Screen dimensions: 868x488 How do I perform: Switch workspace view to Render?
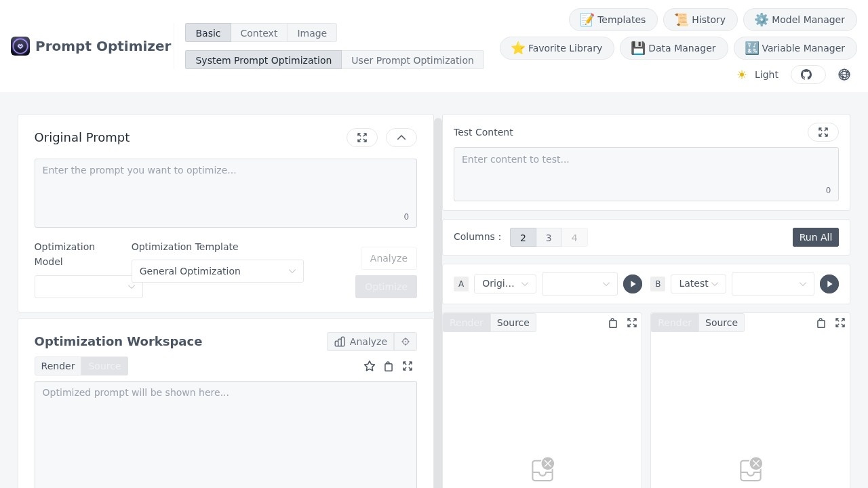(58, 366)
